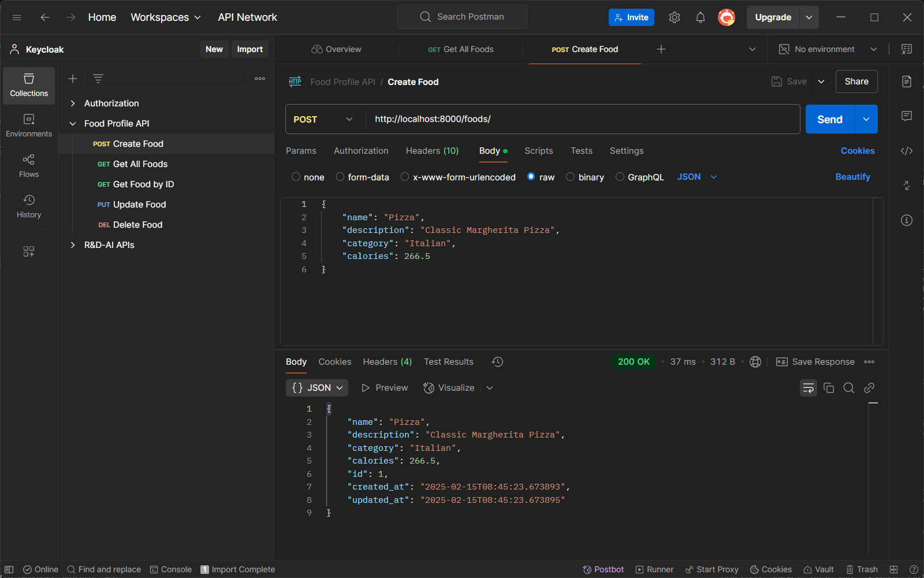Click the Beautify link
The image size is (924, 578).
(x=852, y=177)
